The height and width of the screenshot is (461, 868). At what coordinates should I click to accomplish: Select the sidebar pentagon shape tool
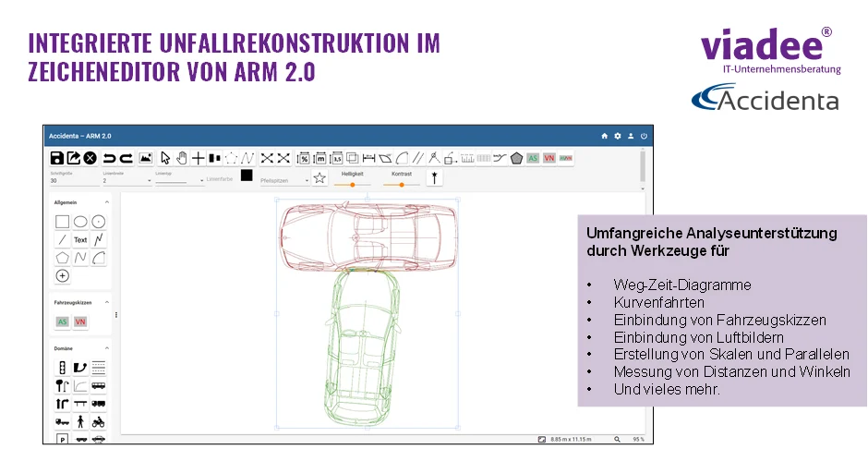coord(63,258)
